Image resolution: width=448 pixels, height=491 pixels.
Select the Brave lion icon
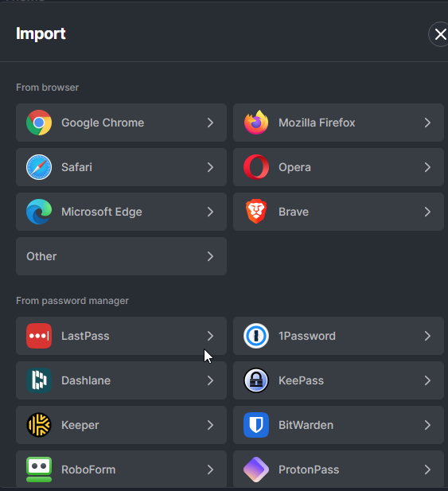[256, 212]
